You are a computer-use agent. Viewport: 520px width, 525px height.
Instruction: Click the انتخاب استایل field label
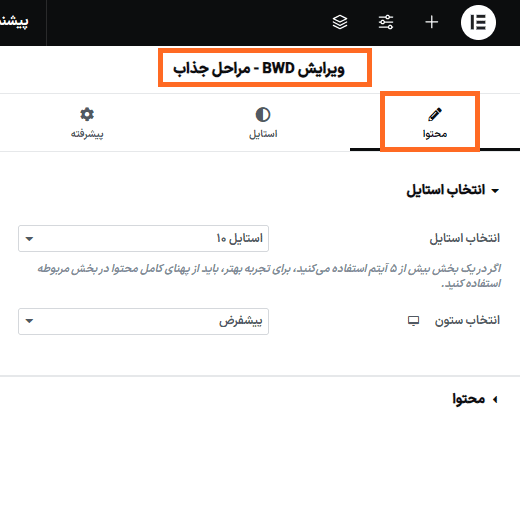[x=465, y=238]
